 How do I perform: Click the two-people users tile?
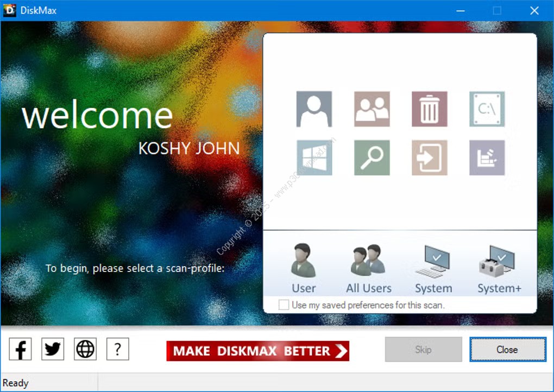click(x=372, y=109)
